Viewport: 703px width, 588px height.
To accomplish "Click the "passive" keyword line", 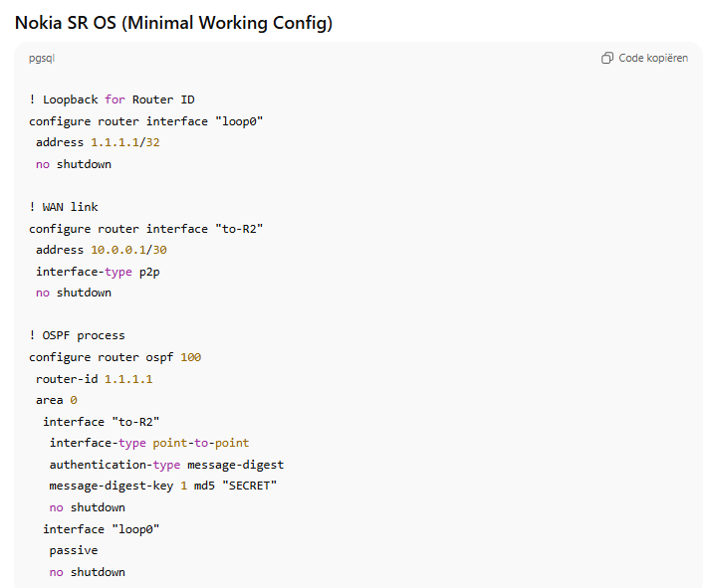I will (x=74, y=550).
